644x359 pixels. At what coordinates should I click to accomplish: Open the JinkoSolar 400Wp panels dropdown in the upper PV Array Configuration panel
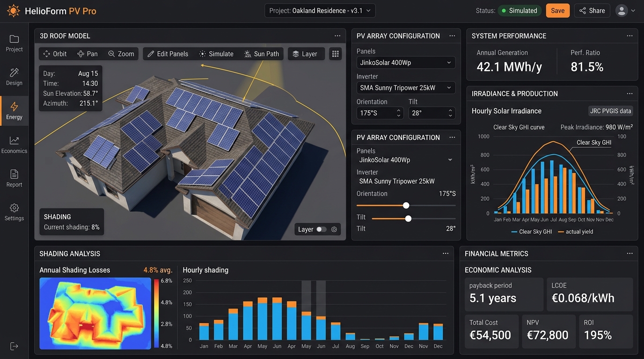406,62
